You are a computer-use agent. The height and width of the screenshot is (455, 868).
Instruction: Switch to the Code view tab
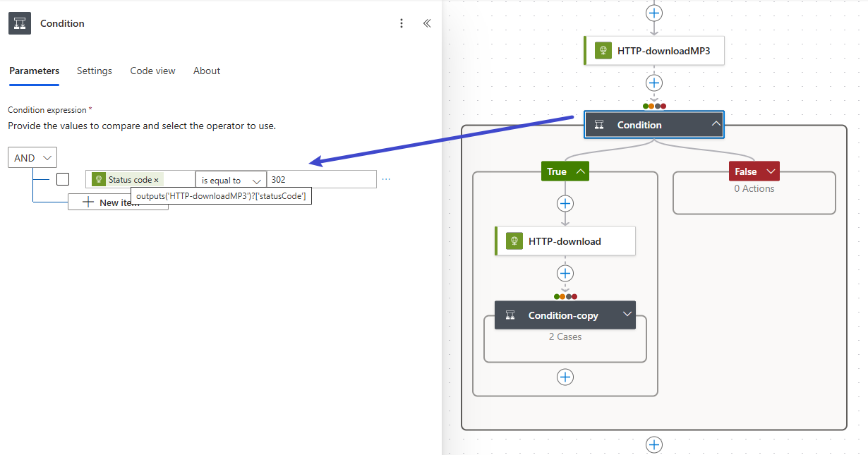(152, 71)
